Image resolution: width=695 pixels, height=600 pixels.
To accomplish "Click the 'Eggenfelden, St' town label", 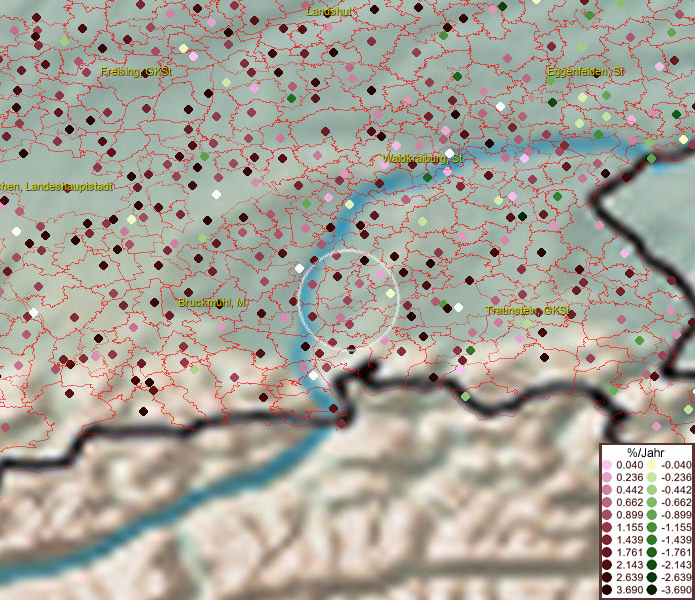I will pyautogui.click(x=585, y=71).
